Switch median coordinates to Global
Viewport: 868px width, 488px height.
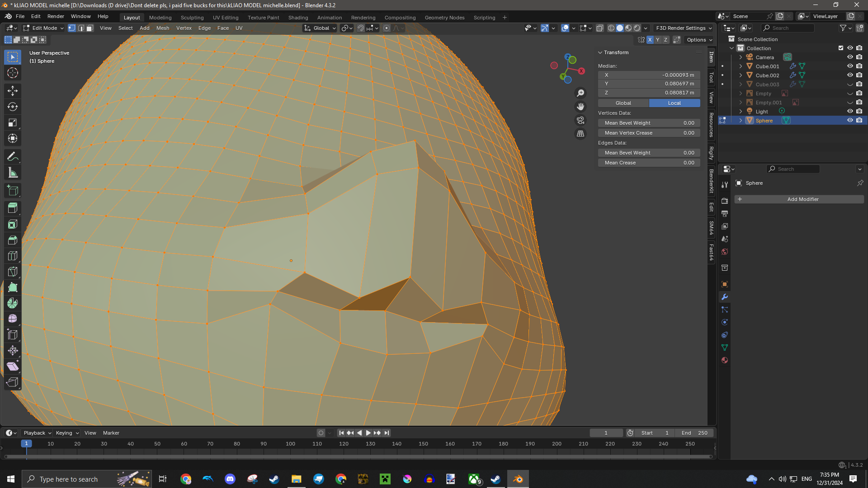point(623,103)
